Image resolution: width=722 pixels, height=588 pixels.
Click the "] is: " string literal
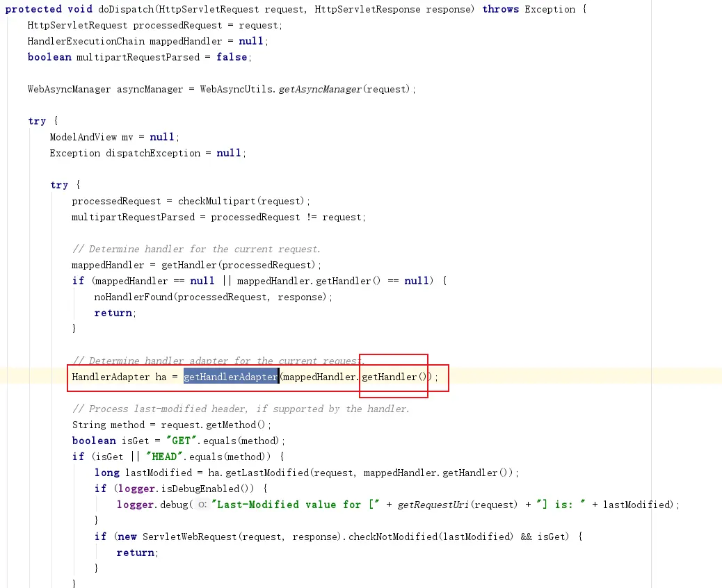(561, 505)
